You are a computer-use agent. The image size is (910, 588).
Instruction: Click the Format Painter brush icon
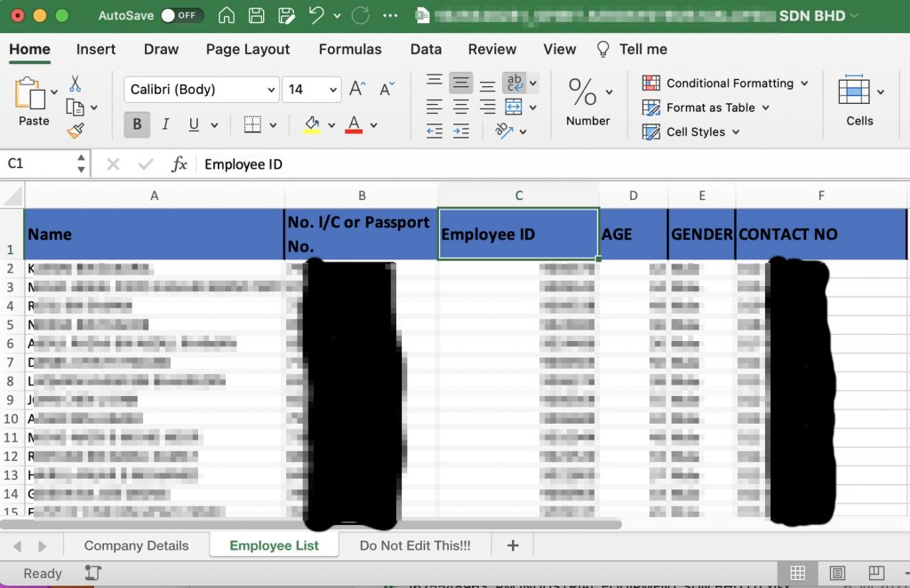[x=75, y=131]
